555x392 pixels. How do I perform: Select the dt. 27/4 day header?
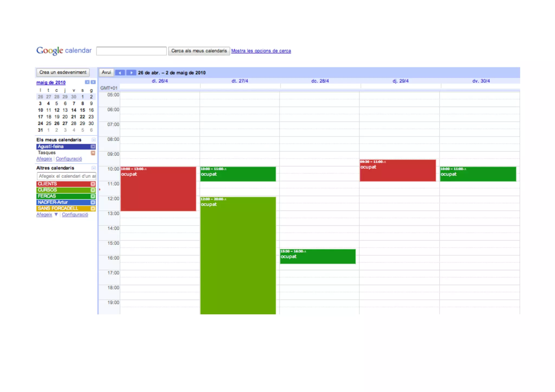tap(240, 81)
